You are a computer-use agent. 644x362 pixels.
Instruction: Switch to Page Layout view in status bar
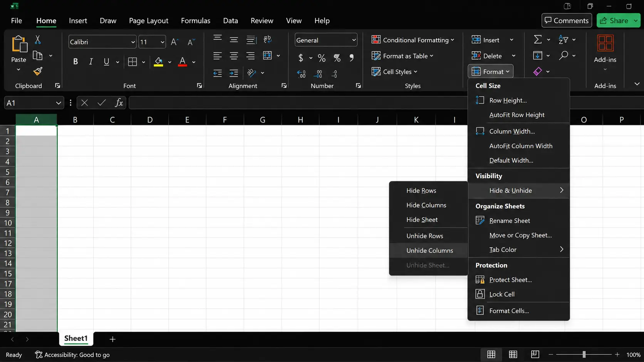pos(513,354)
